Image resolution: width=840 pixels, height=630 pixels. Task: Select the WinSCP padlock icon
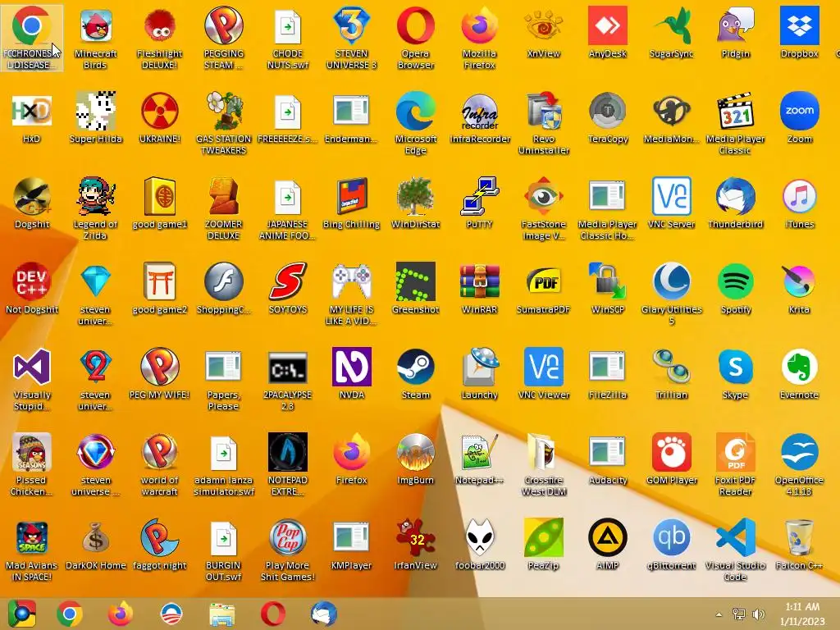pyautogui.click(x=608, y=281)
